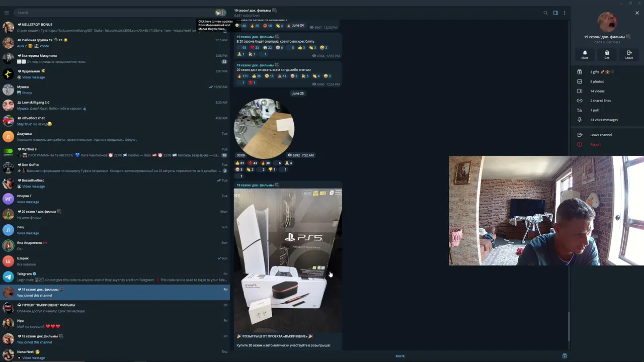Open the Ира chat
This screenshot has width=644, height=362.
[115, 323]
